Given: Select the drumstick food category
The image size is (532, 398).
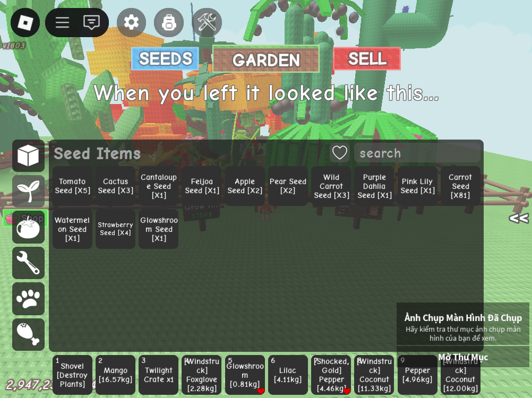Looking at the screenshot, I should pos(28,334).
